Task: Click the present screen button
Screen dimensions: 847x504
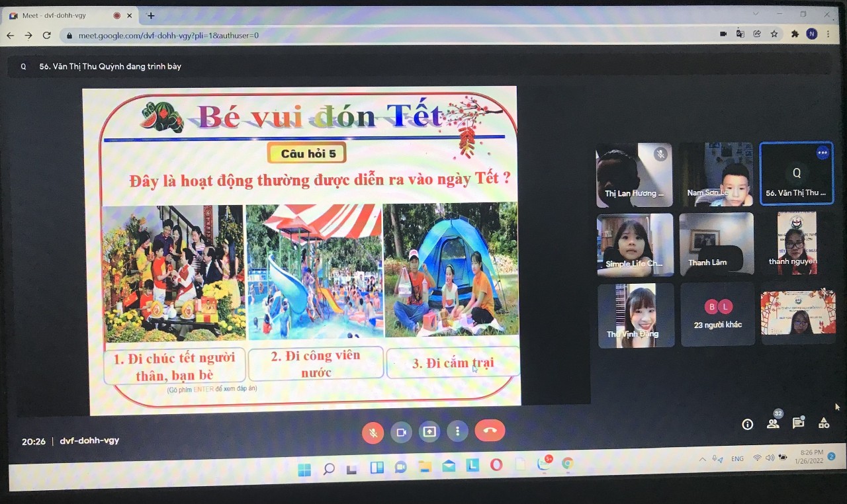Action: point(429,432)
